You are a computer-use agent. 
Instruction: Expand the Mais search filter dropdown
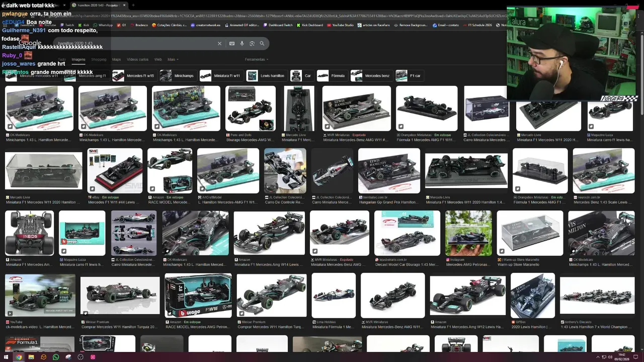[x=173, y=59]
